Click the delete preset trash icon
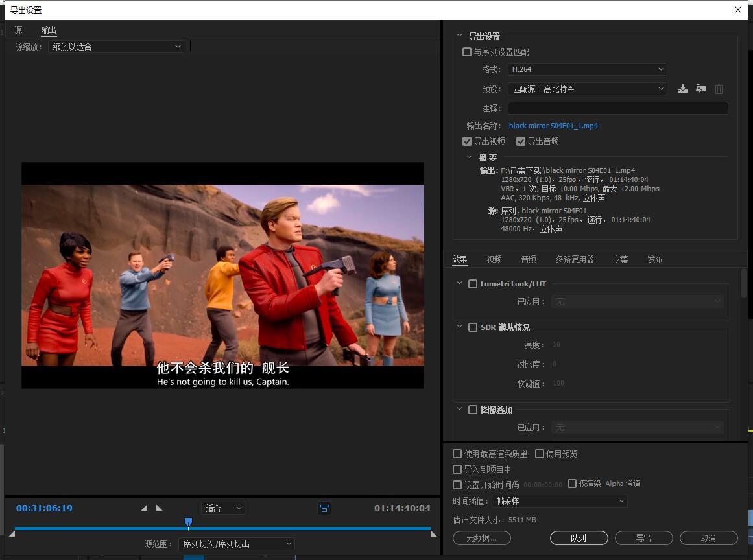The image size is (753, 560). click(719, 89)
